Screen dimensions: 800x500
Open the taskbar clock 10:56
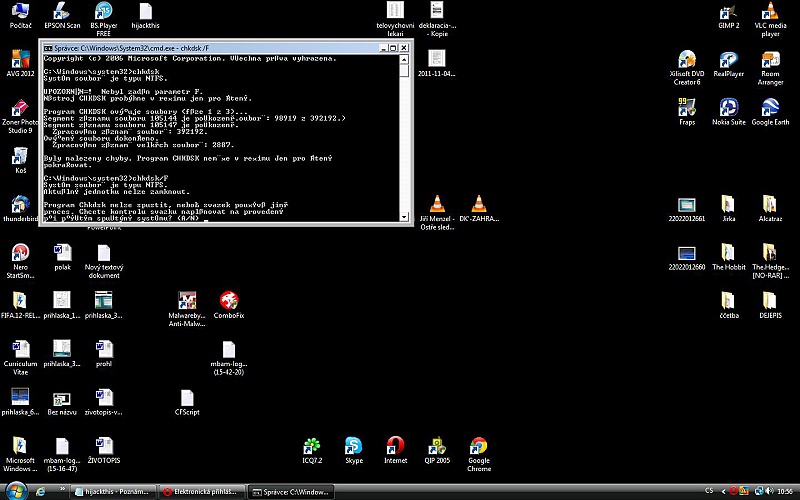pos(785,491)
